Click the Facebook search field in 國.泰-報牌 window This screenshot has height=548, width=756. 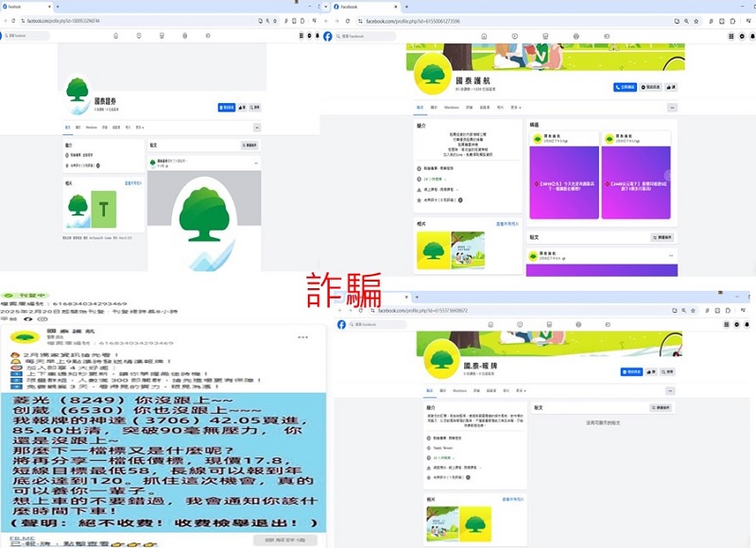pos(377,325)
